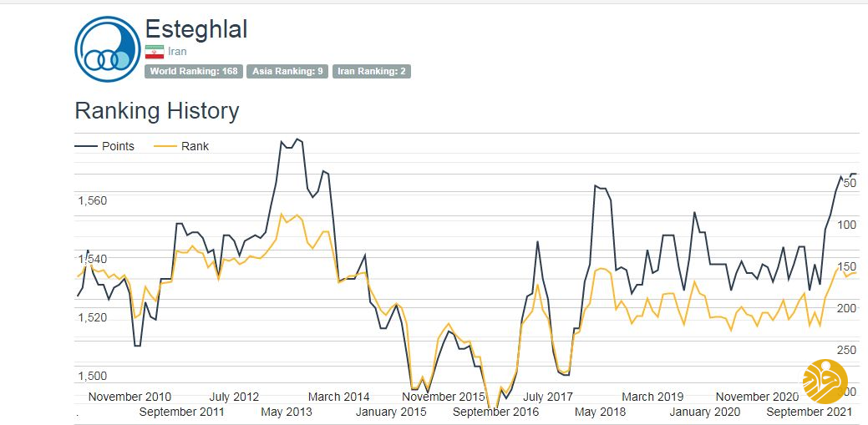Screen dimensions: 868x425
Task: Click the 1,540 points axis value
Action: click(x=92, y=260)
